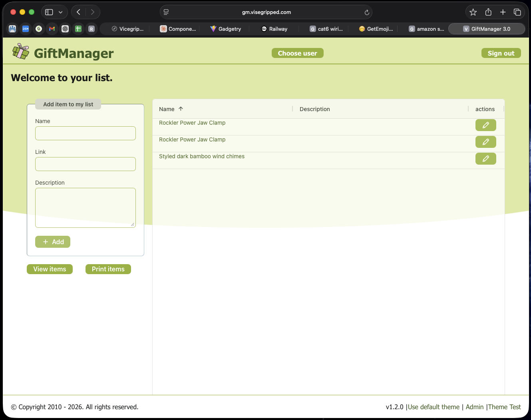Viewport: 531px width, 420px height.
Task: Bookmark this page with the star icon
Action: pos(473,12)
